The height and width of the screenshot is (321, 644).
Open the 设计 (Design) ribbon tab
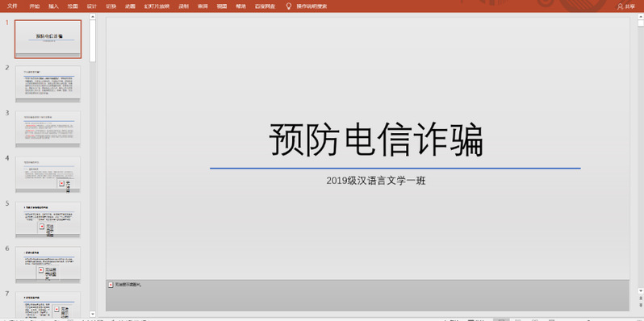[92, 6]
